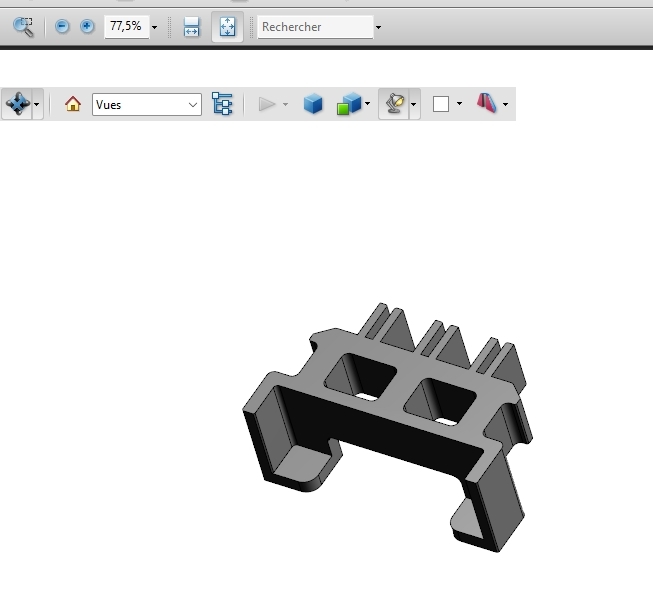Return to the default home view
The width and height of the screenshot is (653, 612).
click(72, 104)
